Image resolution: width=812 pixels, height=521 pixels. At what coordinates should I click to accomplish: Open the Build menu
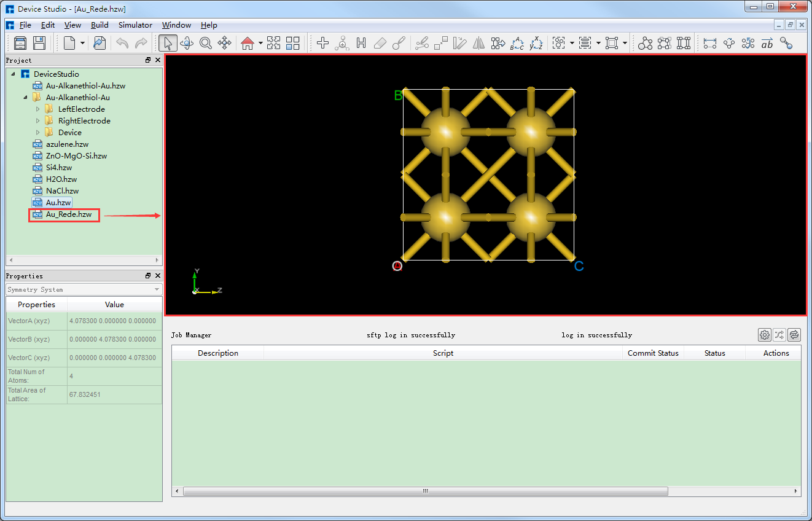point(100,25)
